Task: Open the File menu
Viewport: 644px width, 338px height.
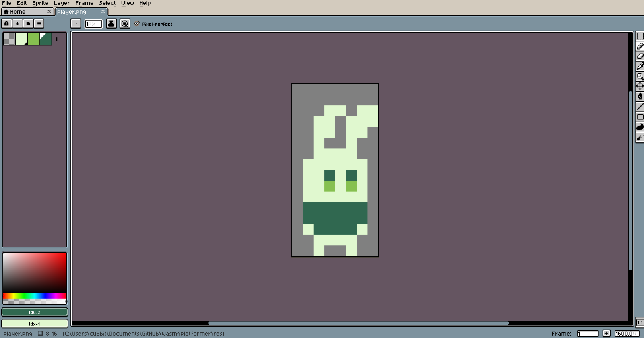Action: pos(7,3)
